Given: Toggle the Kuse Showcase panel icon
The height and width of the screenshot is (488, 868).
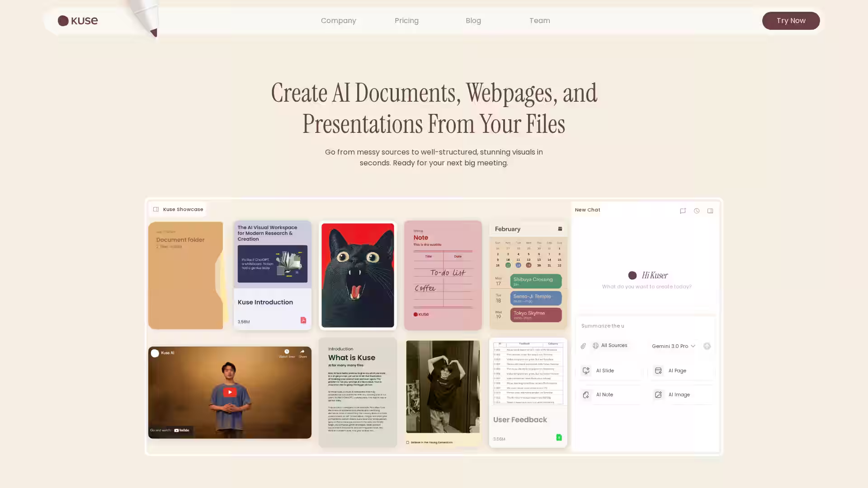Looking at the screenshot, I should tap(156, 210).
